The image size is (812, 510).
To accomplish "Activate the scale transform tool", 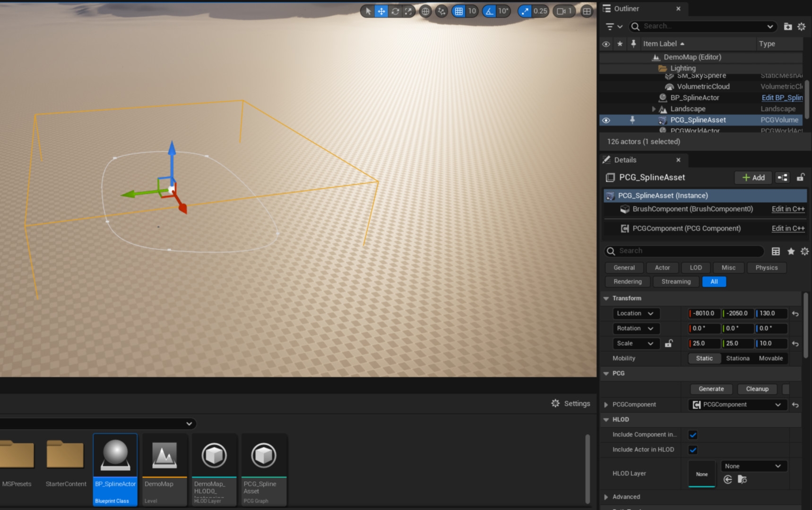I will point(408,11).
